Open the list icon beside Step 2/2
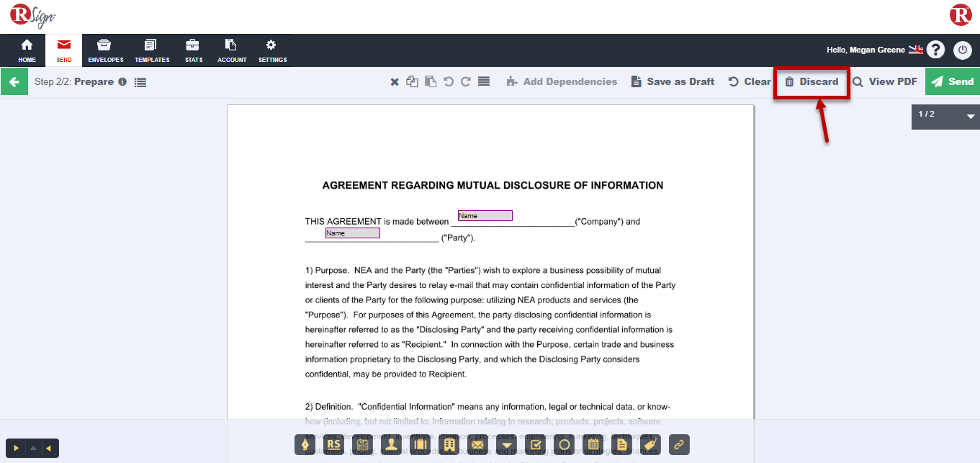 pyautogui.click(x=140, y=82)
